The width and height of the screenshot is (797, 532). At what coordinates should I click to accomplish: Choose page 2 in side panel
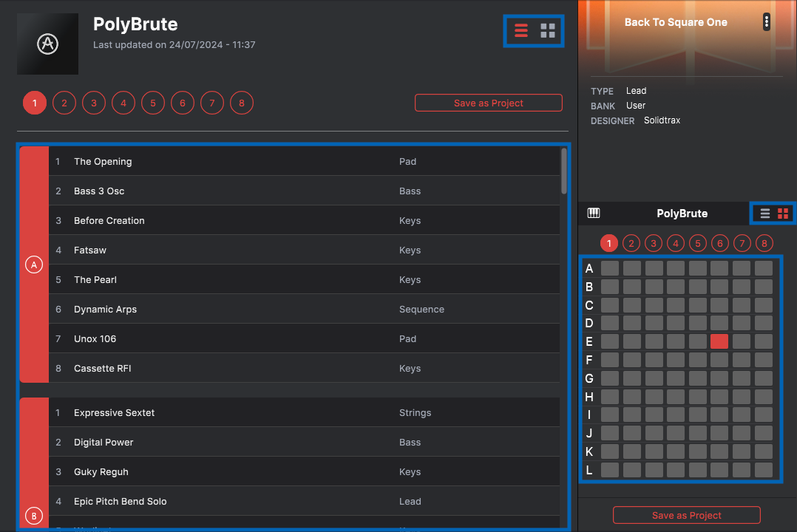click(631, 243)
